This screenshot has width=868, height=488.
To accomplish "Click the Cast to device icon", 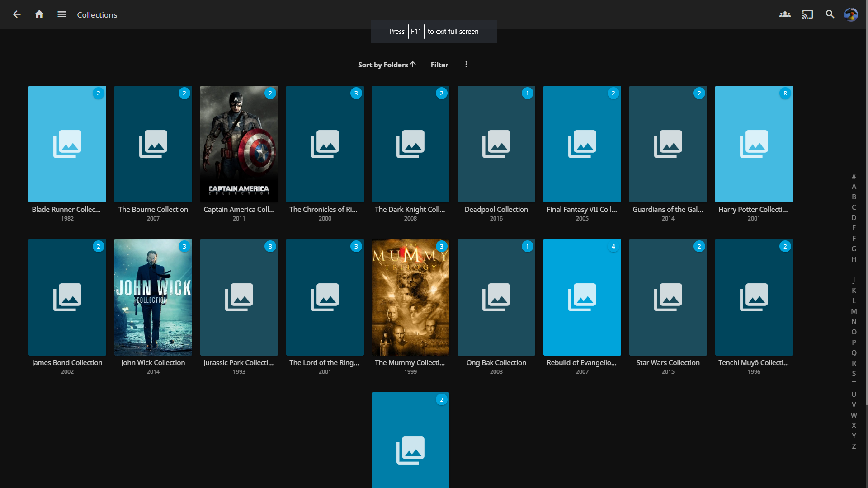I will [x=807, y=14].
